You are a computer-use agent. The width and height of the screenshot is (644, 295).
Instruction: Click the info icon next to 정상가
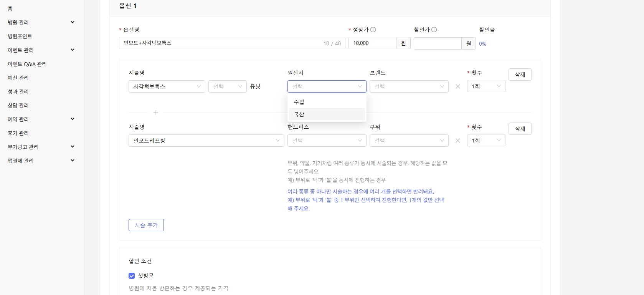click(x=373, y=30)
